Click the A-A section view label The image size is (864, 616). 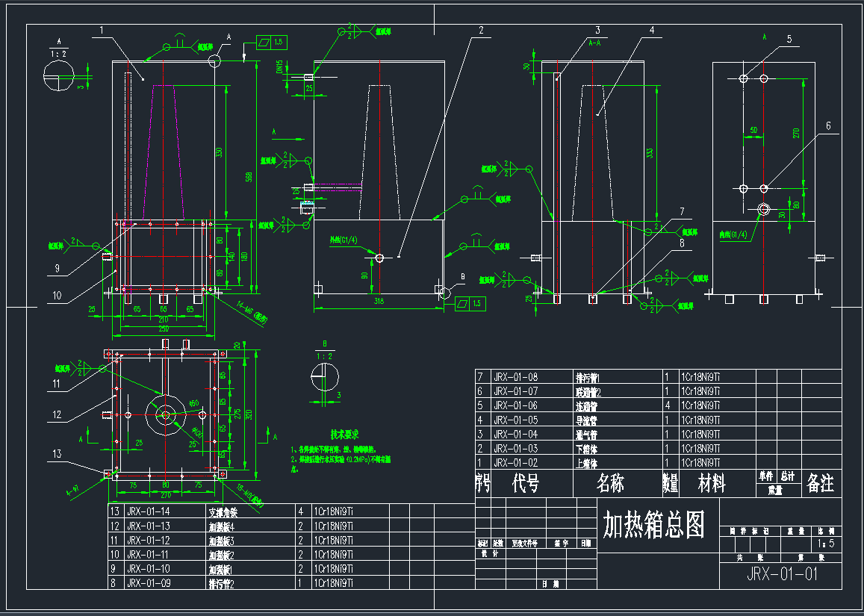click(x=594, y=44)
